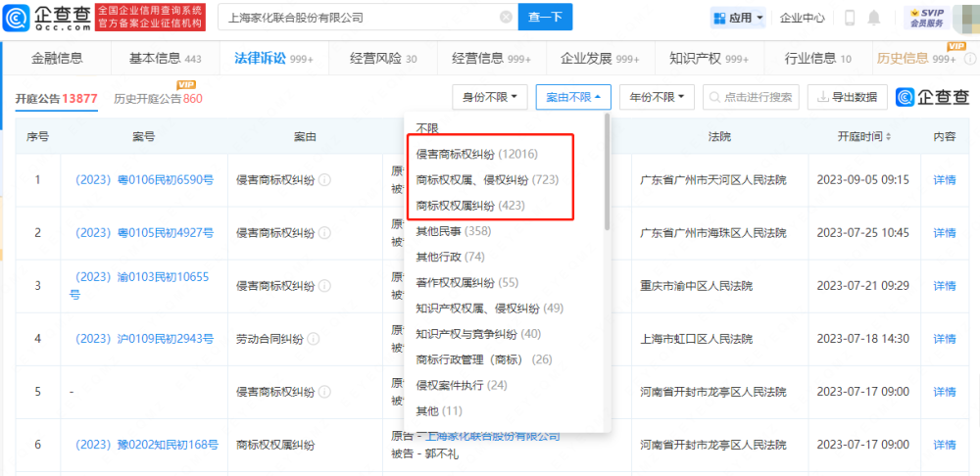The height and width of the screenshot is (476, 980).
Task: Open the 身份不限 dropdown
Action: [490, 97]
